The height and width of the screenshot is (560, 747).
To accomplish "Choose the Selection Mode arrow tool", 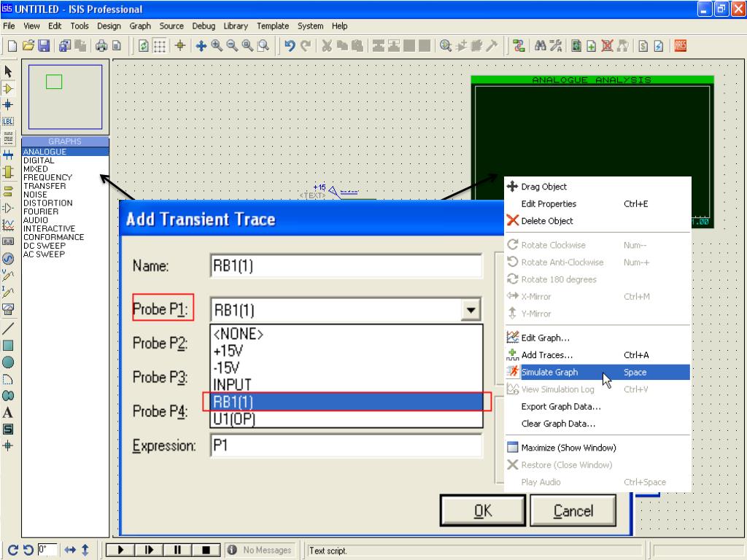I will (x=8, y=71).
